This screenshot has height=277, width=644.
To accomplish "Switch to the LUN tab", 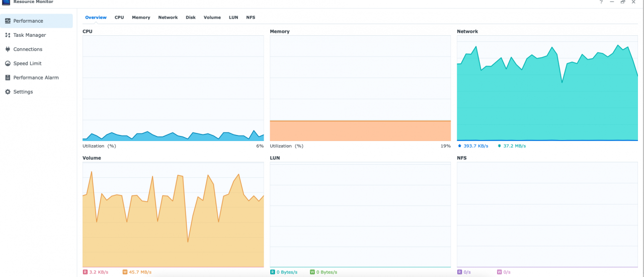I will point(233,18).
